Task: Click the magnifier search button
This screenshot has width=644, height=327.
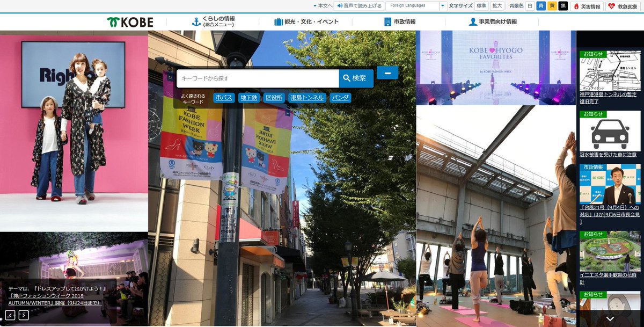Action: pyautogui.click(x=356, y=78)
